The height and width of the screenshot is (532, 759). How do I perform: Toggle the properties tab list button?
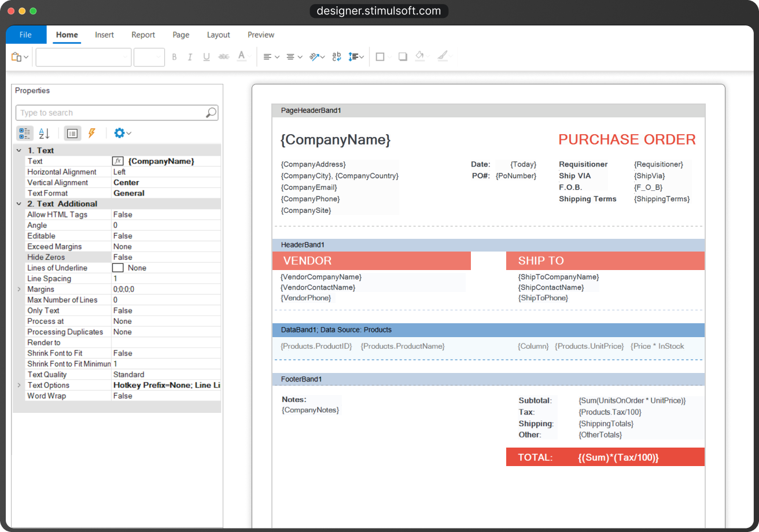72,133
